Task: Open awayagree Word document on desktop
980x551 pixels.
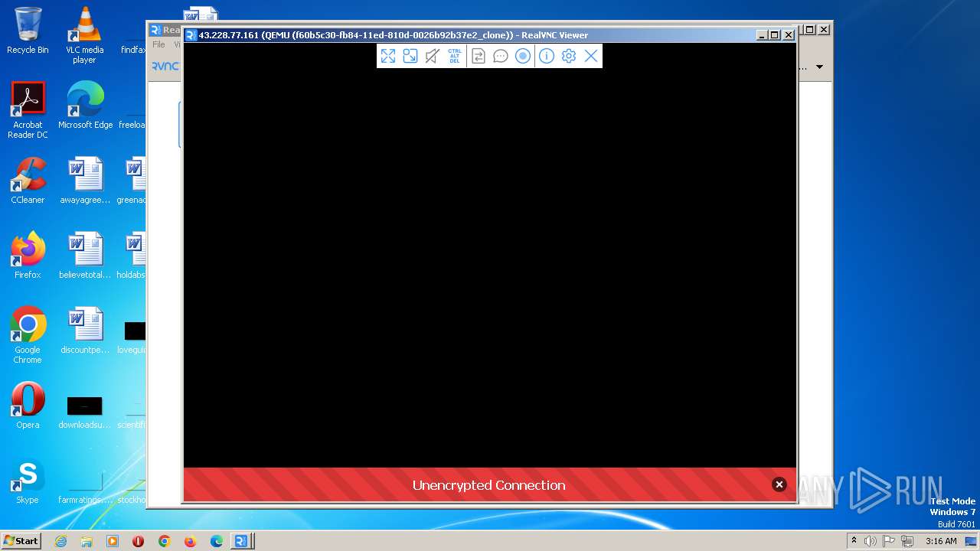Action: pos(85,181)
